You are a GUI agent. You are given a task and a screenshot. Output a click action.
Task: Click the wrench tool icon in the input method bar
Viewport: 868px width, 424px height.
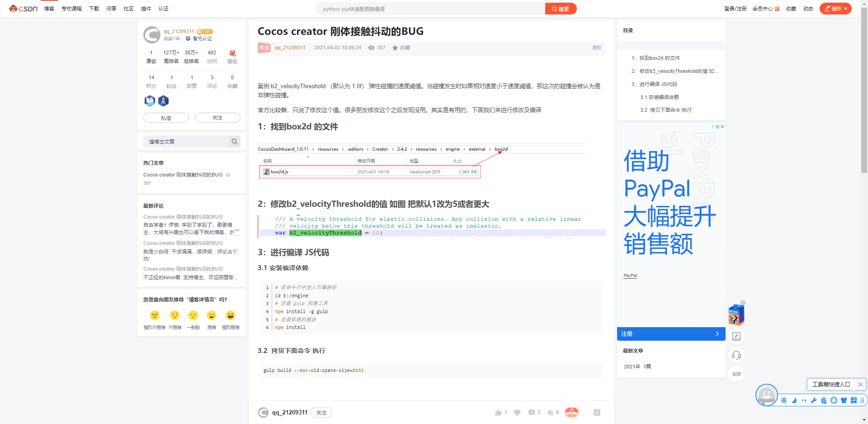click(x=814, y=400)
